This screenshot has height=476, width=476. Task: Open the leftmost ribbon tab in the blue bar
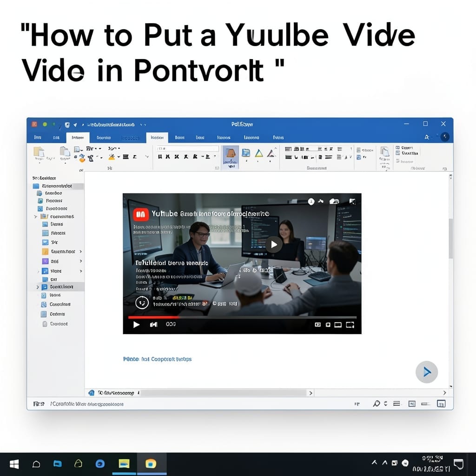coord(38,138)
